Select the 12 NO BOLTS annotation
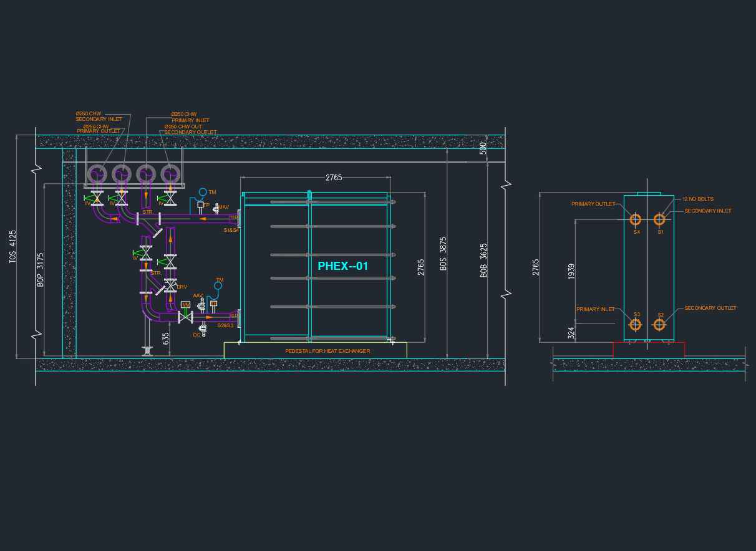Screen dimensions: 756x551 coord(697,199)
